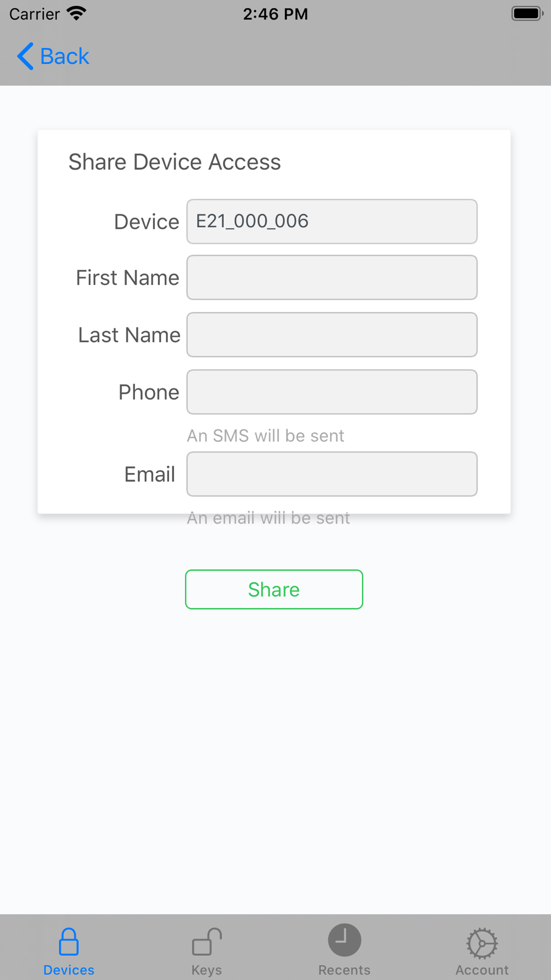Open the Keys unlocked padlock icon

207,941
